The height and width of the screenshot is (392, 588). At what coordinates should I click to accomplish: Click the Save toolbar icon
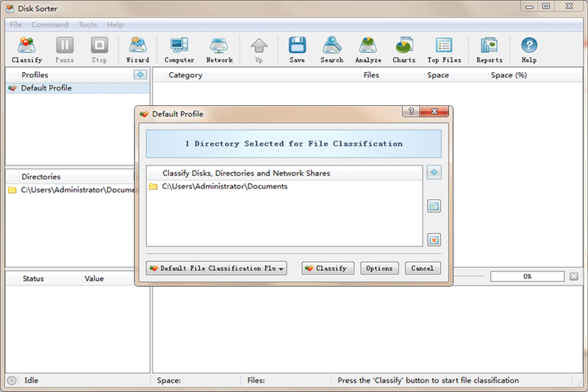(x=297, y=50)
